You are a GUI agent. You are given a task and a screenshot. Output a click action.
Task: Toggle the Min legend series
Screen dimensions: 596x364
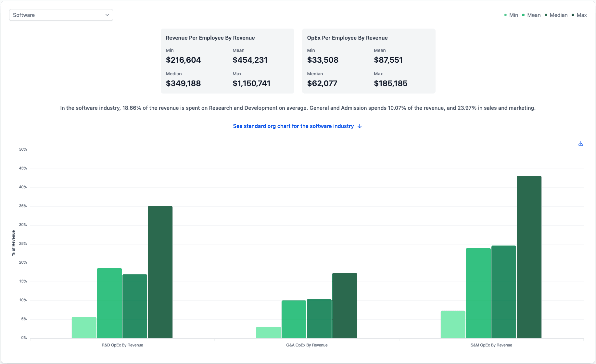(x=511, y=15)
